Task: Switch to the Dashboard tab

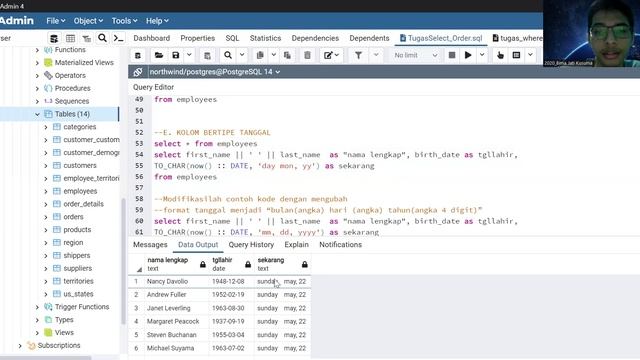Action: (x=151, y=38)
